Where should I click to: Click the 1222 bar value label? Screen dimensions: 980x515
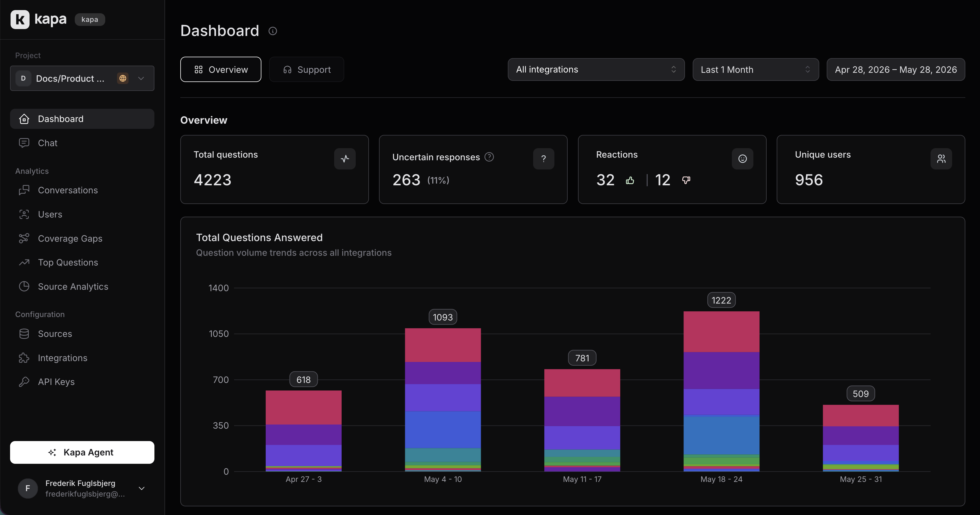click(x=721, y=300)
